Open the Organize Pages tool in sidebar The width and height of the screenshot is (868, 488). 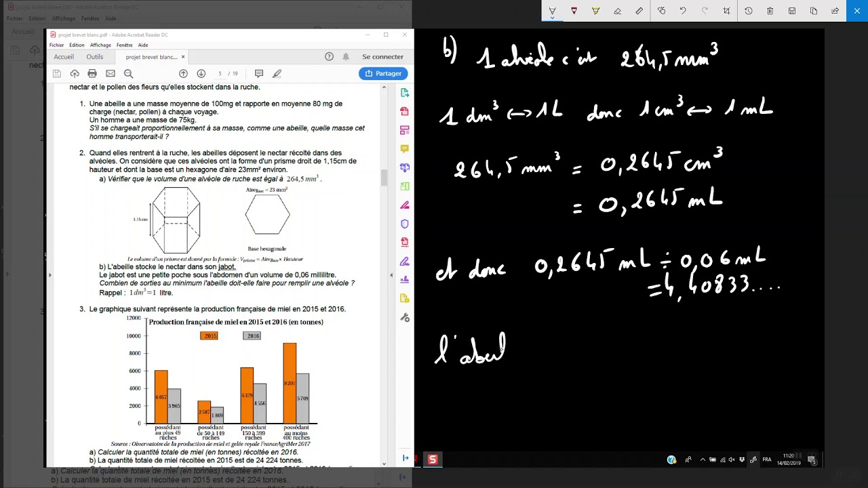(x=405, y=186)
